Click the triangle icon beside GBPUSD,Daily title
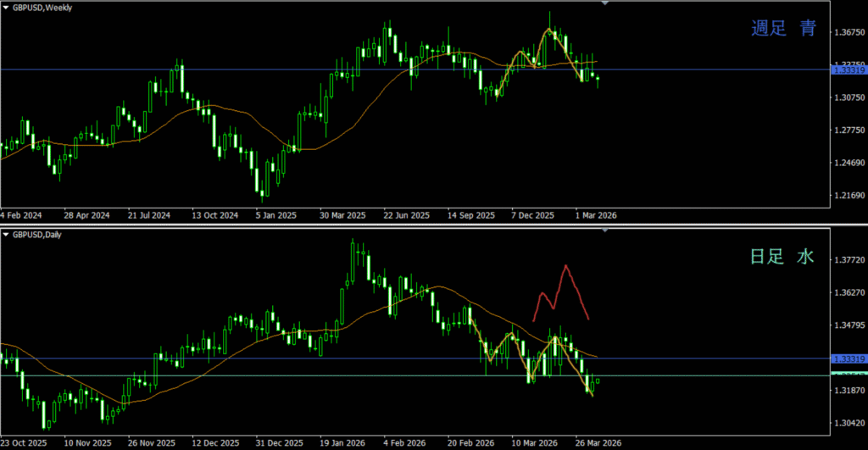Screen dimensions: 868x450 coord(5,233)
